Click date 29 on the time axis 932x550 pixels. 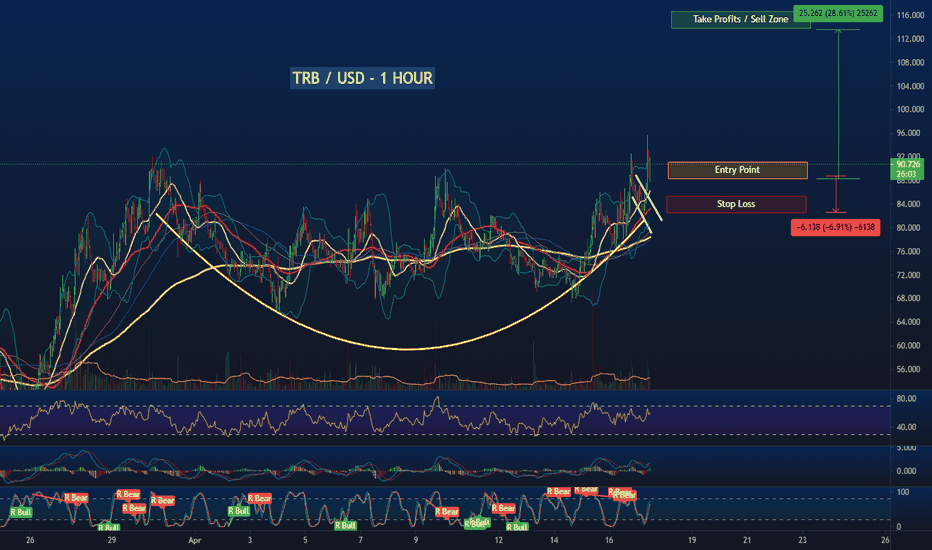tap(112, 540)
